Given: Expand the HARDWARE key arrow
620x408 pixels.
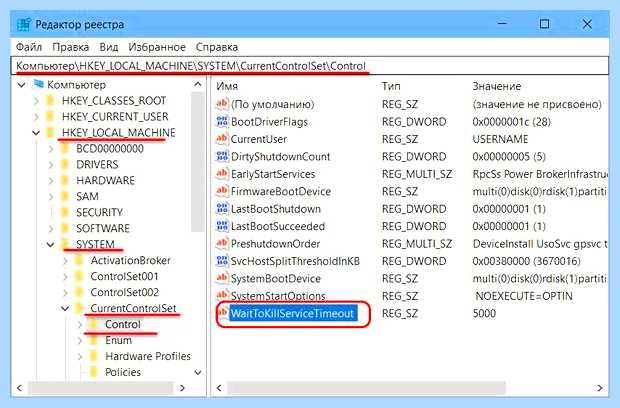Looking at the screenshot, I should tap(51, 181).
